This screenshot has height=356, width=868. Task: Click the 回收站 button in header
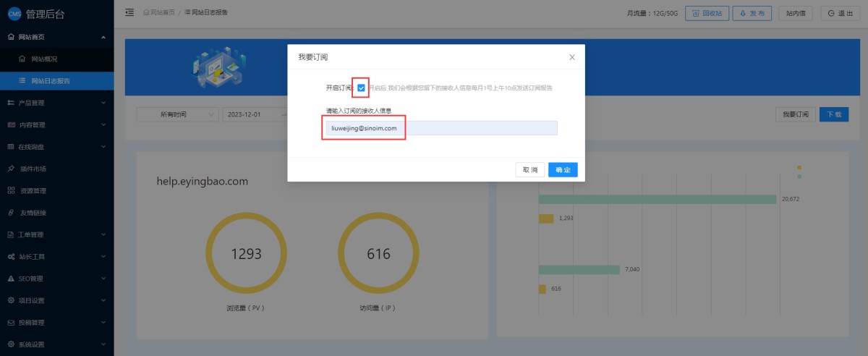(707, 13)
